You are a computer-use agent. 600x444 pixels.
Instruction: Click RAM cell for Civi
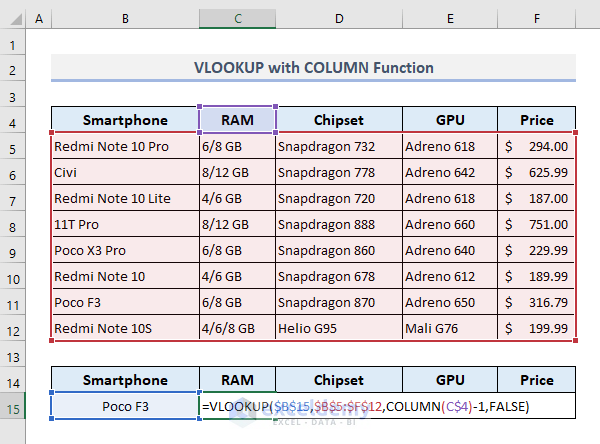[x=238, y=172]
